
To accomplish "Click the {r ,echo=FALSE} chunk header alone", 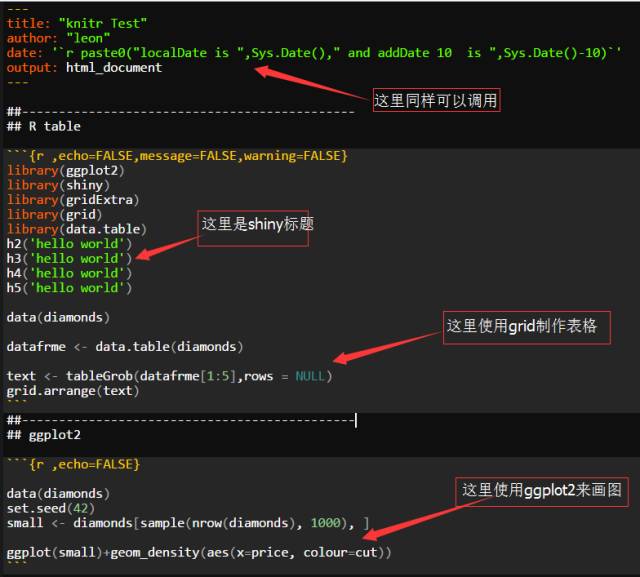I will tap(73, 464).
